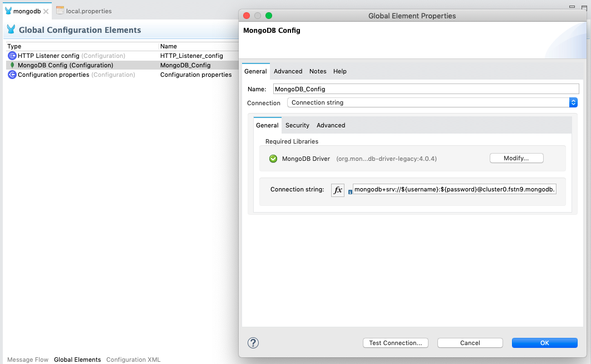Close the dialog with red window button
Image resolution: width=591 pixels, height=364 pixels.
(x=247, y=16)
